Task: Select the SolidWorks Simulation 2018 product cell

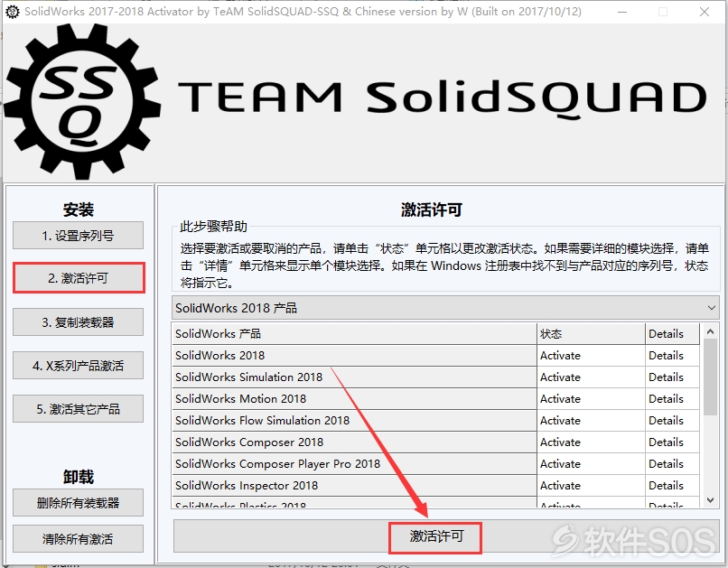Action: [x=354, y=377]
